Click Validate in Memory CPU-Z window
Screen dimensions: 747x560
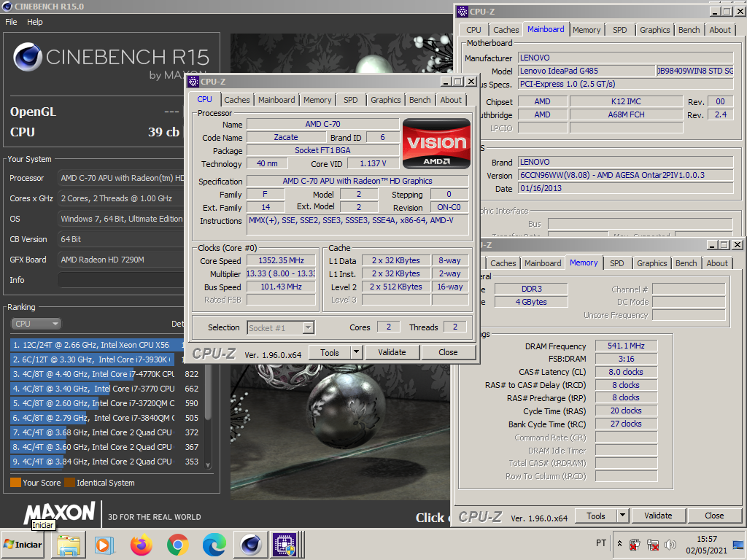658,516
